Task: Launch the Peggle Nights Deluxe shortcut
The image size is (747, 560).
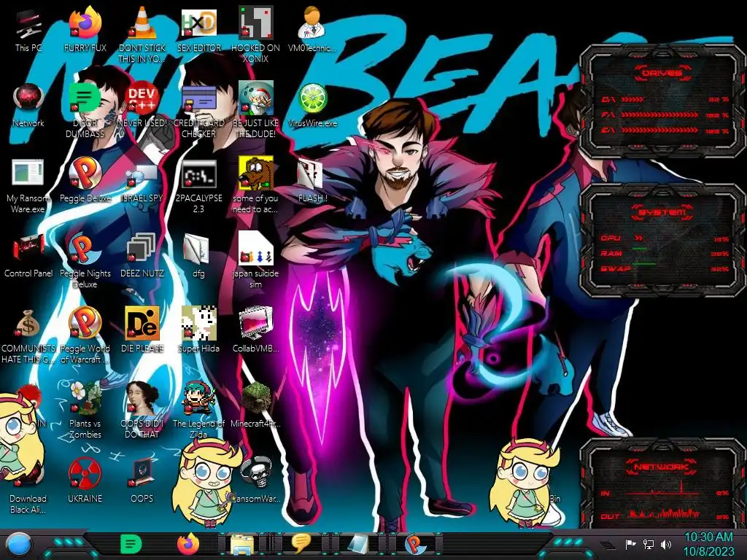Action: pos(85,261)
